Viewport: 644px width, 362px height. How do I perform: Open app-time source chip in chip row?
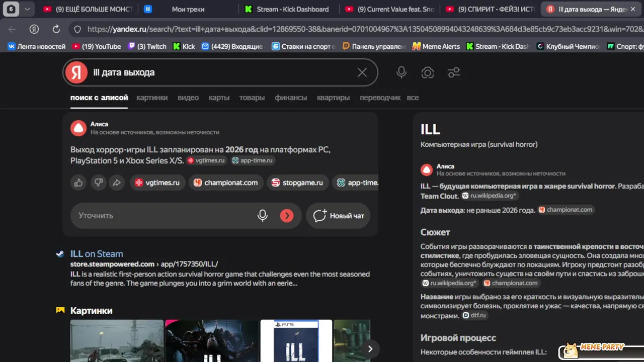pyautogui.click(x=356, y=183)
